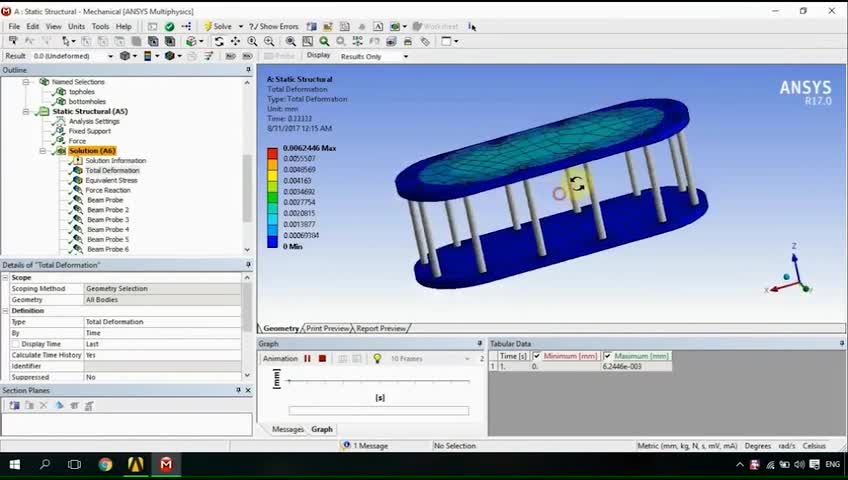Stop the animation
Image resolution: width=848 pixels, height=480 pixels.
(322, 358)
